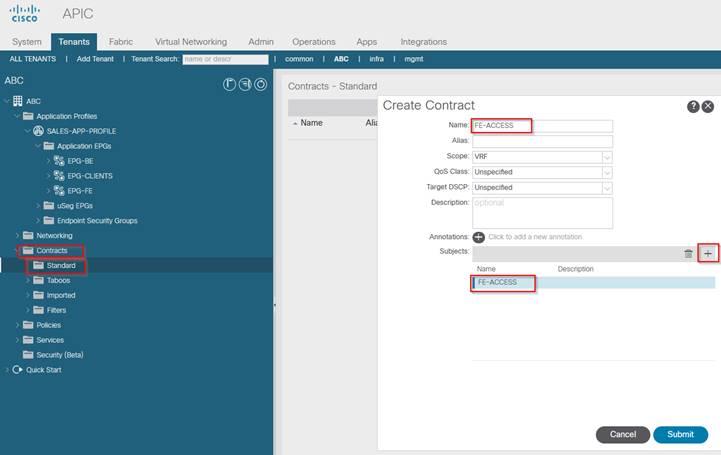Click third round refresh icon in ABC header
This screenshot has width=721, height=455.
click(261, 85)
